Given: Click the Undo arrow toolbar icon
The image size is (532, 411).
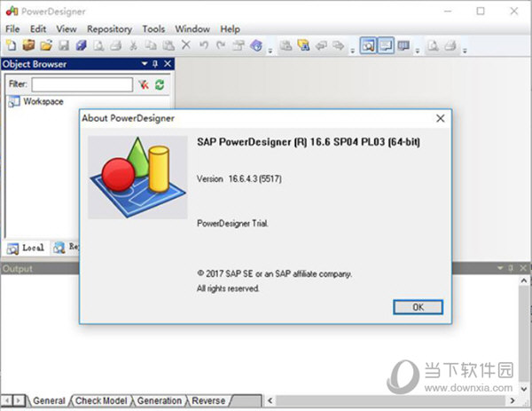Looking at the screenshot, I should [204, 45].
